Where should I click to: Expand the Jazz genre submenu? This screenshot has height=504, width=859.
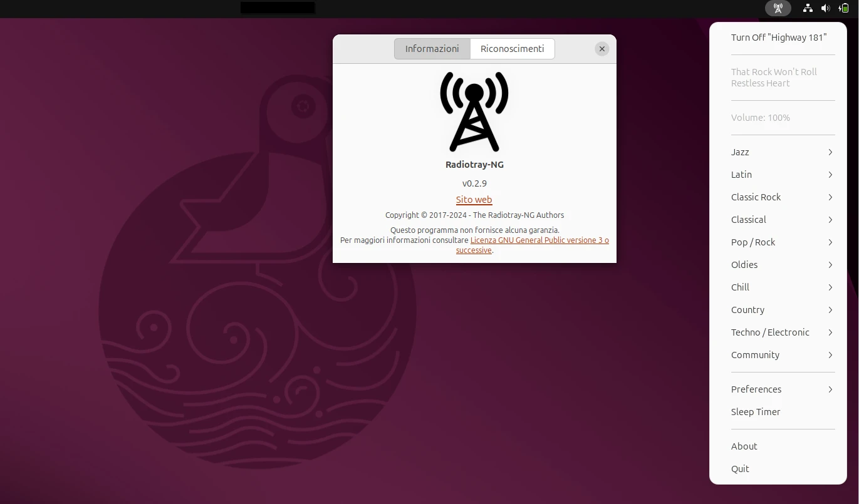783,152
